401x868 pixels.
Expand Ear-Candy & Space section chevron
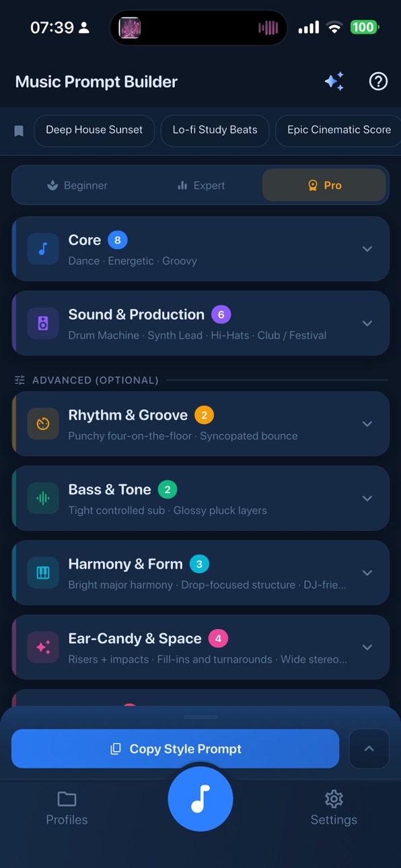[x=367, y=647]
